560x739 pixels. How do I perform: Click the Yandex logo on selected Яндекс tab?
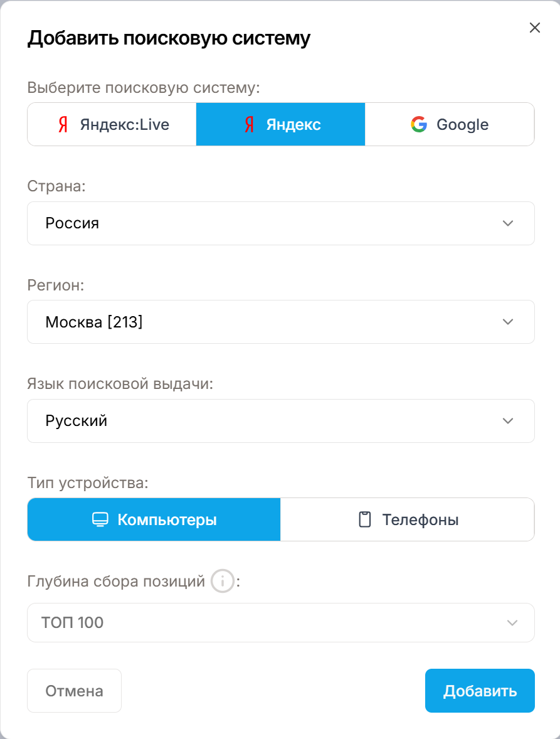249,125
